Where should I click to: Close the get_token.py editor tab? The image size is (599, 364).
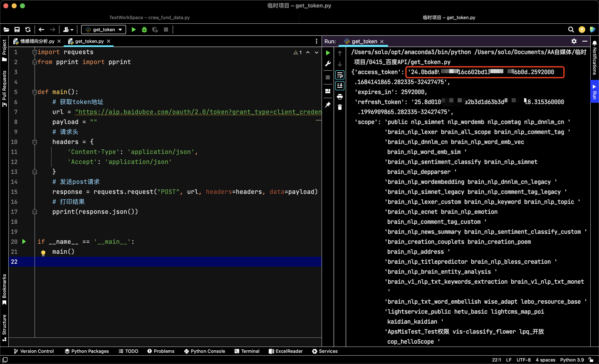click(109, 41)
